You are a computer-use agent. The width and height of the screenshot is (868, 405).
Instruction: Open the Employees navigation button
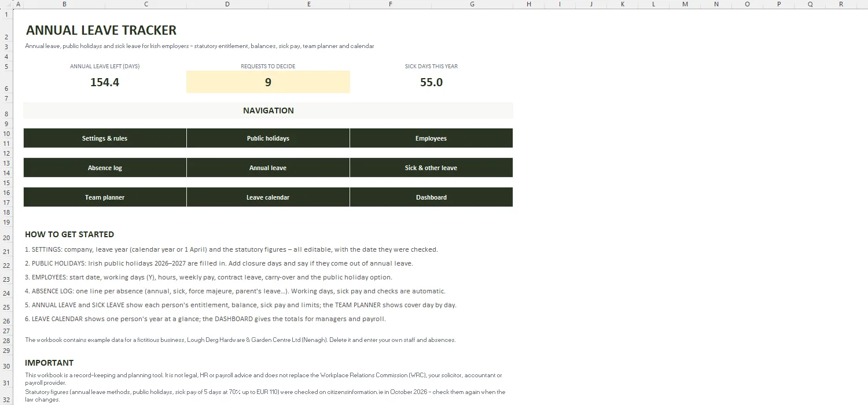pos(431,138)
